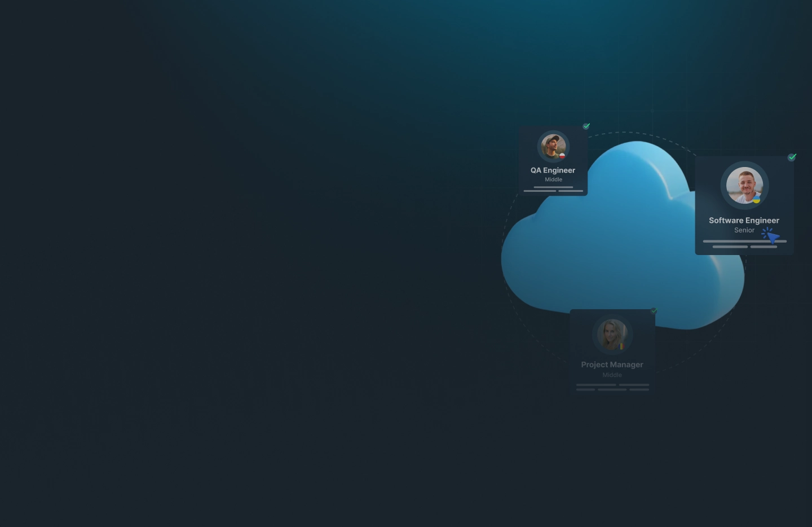812x527 pixels.
Task: Open the "QA Engineer" title
Action: (x=553, y=170)
